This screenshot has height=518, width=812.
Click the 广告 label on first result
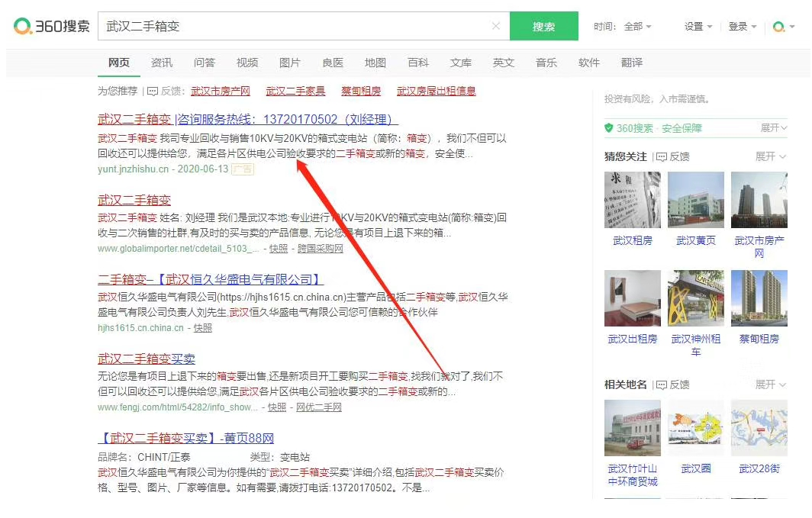tap(243, 169)
